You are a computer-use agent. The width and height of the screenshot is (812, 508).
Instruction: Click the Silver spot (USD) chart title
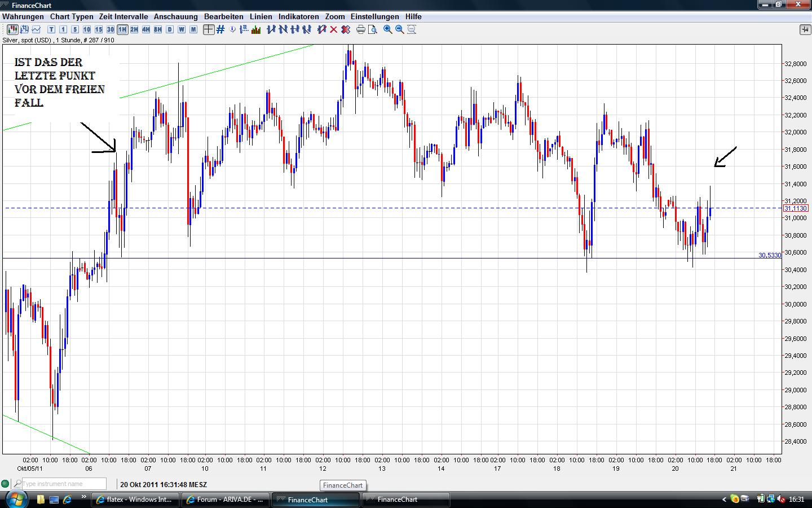coord(59,40)
